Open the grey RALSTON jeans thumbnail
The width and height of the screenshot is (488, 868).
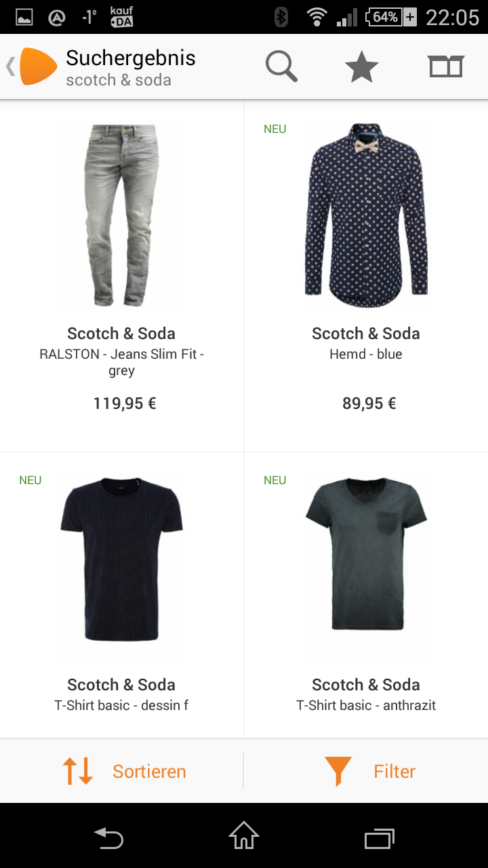point(121,215)
